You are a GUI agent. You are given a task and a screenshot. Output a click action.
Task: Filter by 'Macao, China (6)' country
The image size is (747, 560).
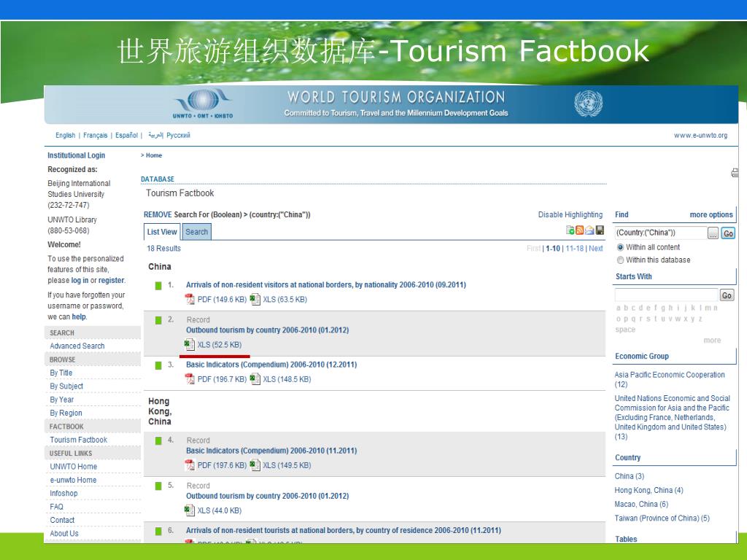641,505
